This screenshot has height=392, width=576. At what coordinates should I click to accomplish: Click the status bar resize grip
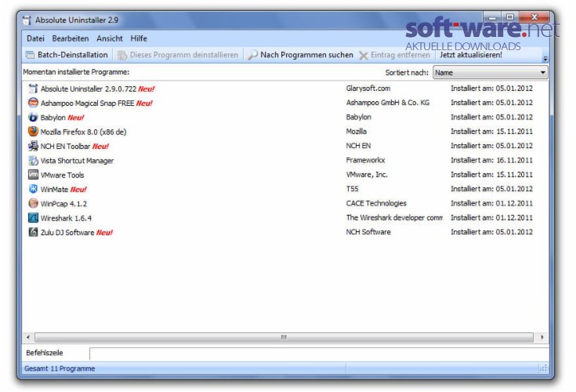point(543,368)
